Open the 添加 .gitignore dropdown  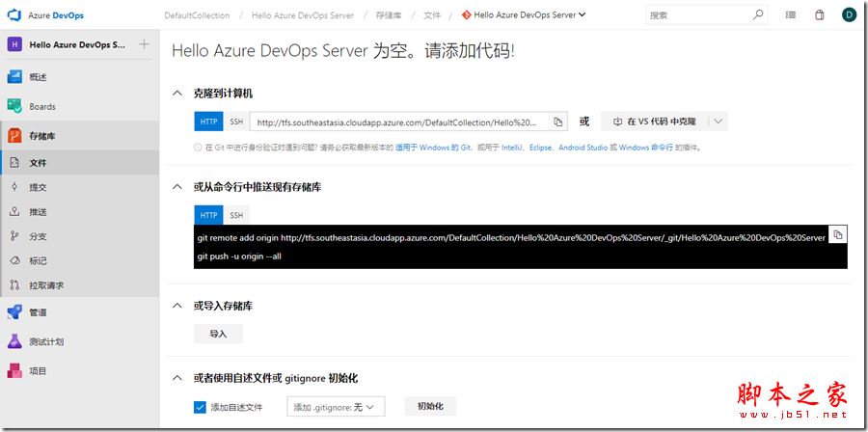(336, 407)
